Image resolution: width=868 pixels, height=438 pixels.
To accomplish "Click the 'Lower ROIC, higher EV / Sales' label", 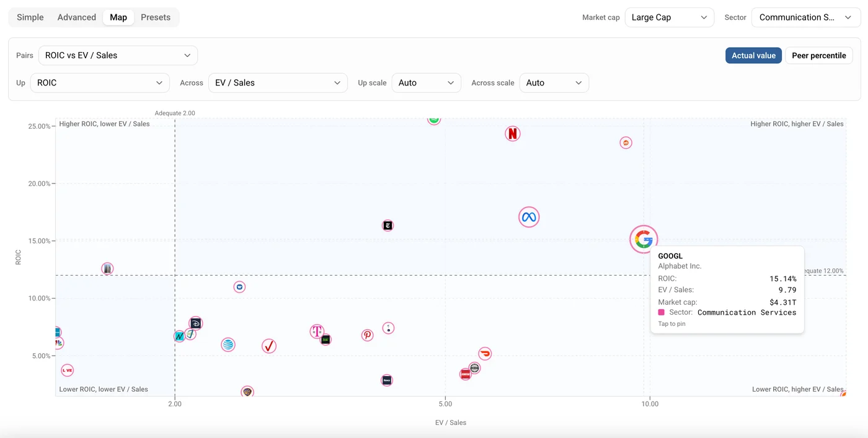I will [798, 390].
